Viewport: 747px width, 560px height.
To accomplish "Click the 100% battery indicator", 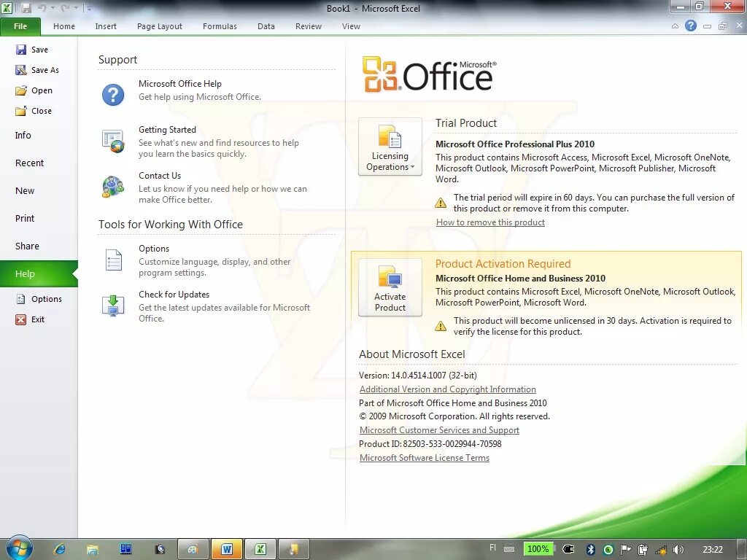I will coord(538,549).
